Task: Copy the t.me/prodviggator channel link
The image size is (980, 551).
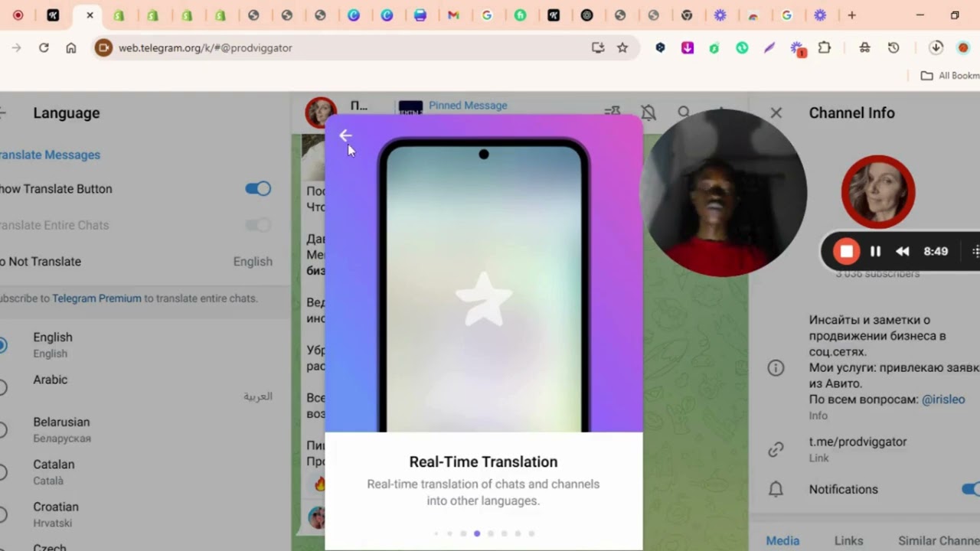Action: 857,442
